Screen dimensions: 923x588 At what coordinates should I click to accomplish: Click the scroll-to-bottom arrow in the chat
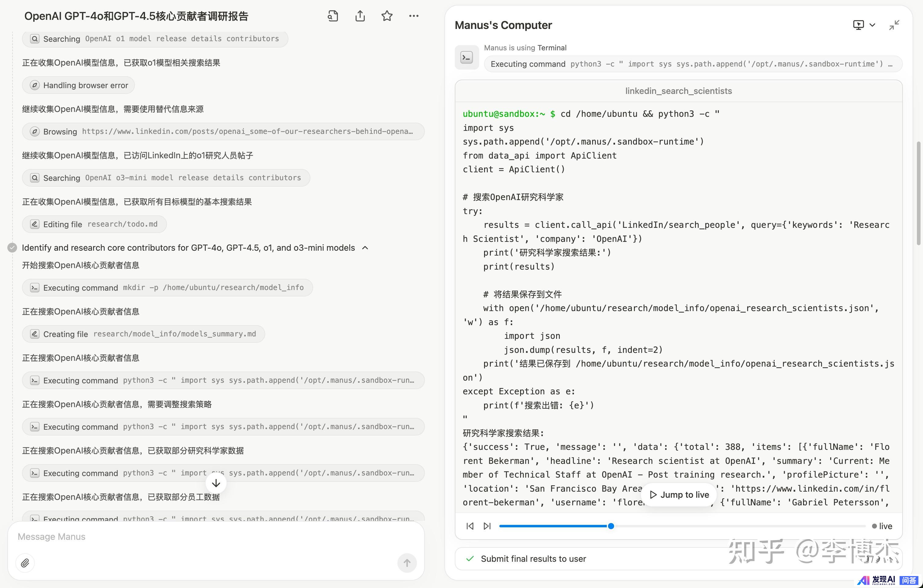(x=216, y=483)
